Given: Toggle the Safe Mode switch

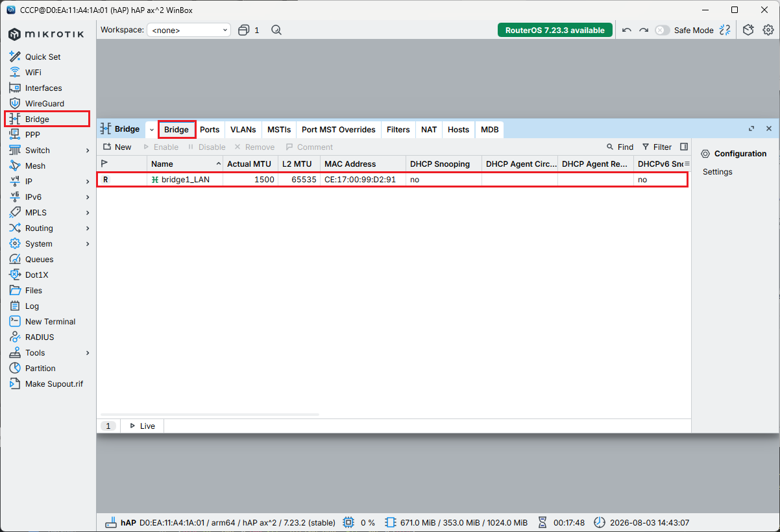Looking at the screenshot, I should (662, 30).
